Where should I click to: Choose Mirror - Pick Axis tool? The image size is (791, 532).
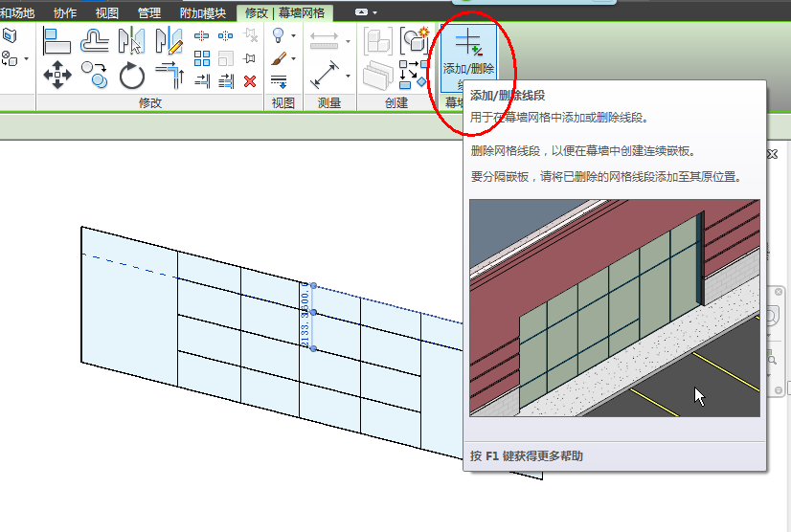coord(131,41)
